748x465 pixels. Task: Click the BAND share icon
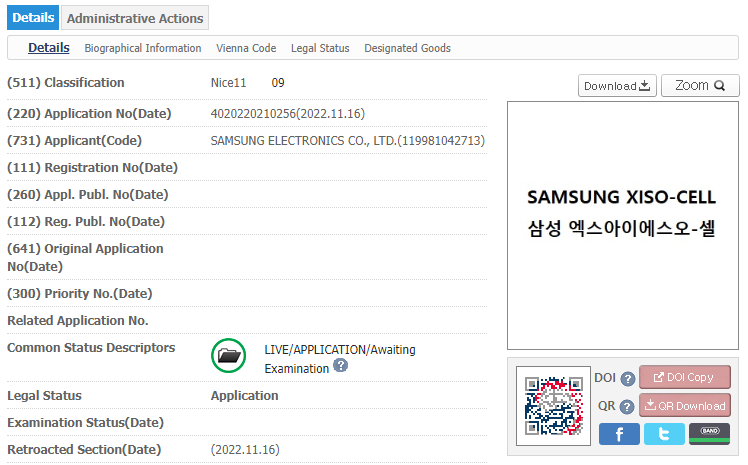[x=709, y=434]
